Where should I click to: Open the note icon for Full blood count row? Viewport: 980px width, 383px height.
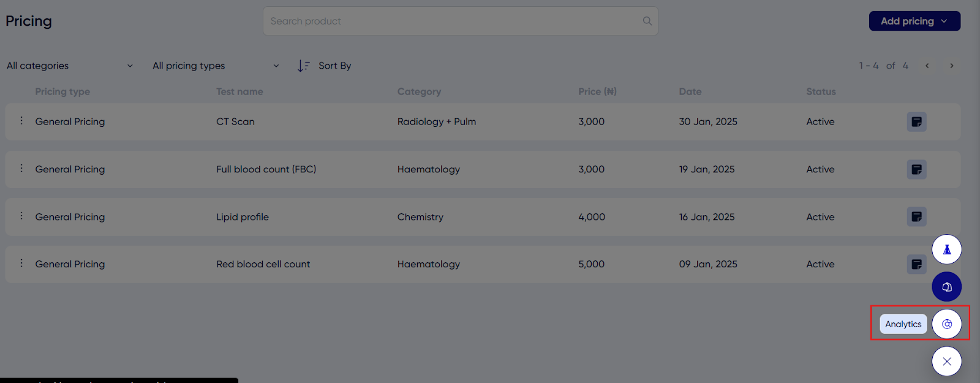click(x=916, y=169)
